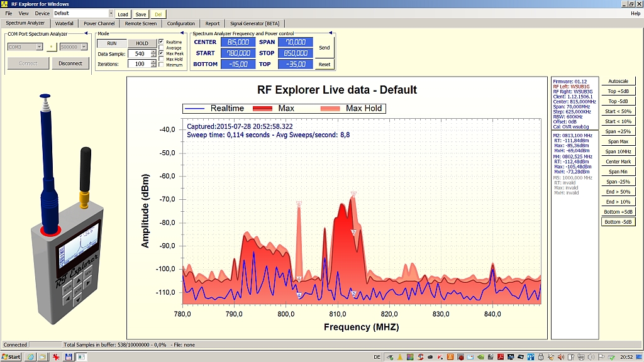Switch to the Signal Generator [BETA] tab
This screenshot has width=644, height=362.
[255, 23]
